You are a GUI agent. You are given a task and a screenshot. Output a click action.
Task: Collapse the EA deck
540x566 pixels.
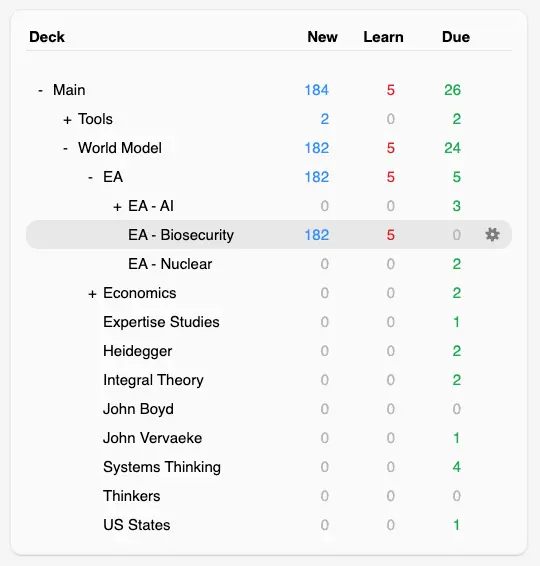click(90, 177)
